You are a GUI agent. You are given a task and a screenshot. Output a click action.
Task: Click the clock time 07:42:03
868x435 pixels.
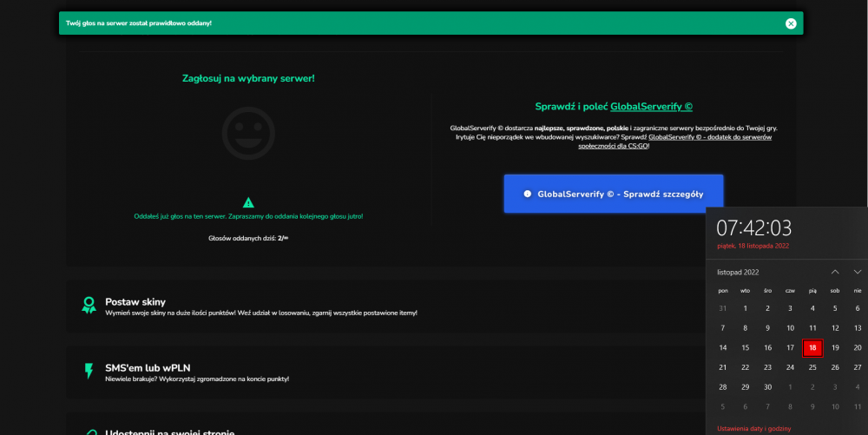754,228
